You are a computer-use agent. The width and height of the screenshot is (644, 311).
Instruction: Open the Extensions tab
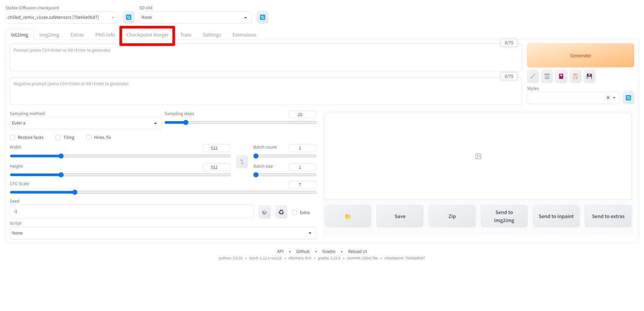click(244, 35)
